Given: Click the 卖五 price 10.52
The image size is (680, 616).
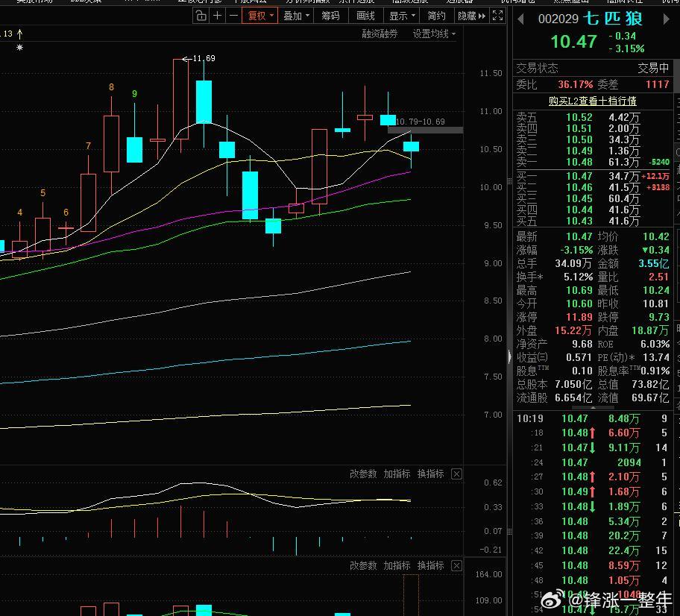Looking at the screenshot, I should tap(579, 118).
